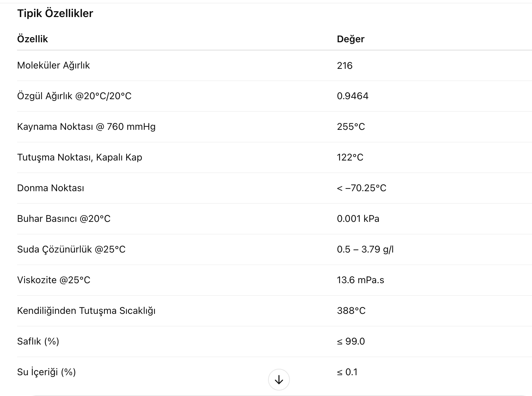532x396 pixels.
Task: Click the purity value ≤ 99.0
Action: coord(351,341)
